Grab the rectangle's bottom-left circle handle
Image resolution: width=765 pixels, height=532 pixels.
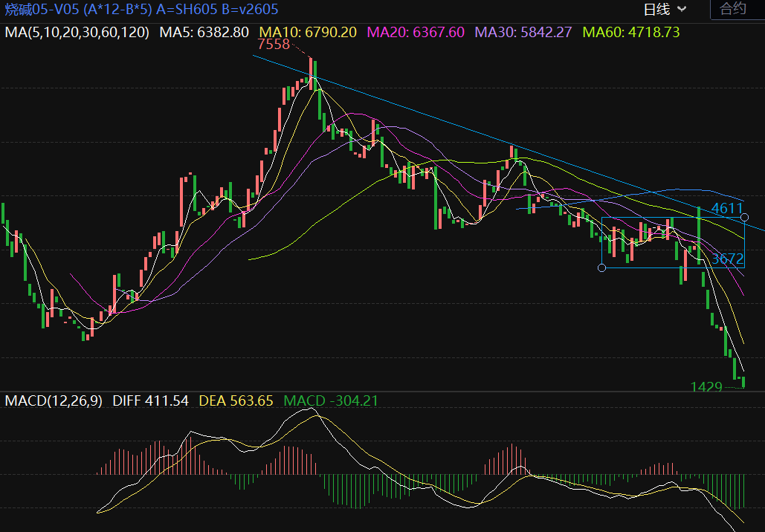tap(601, 267)
